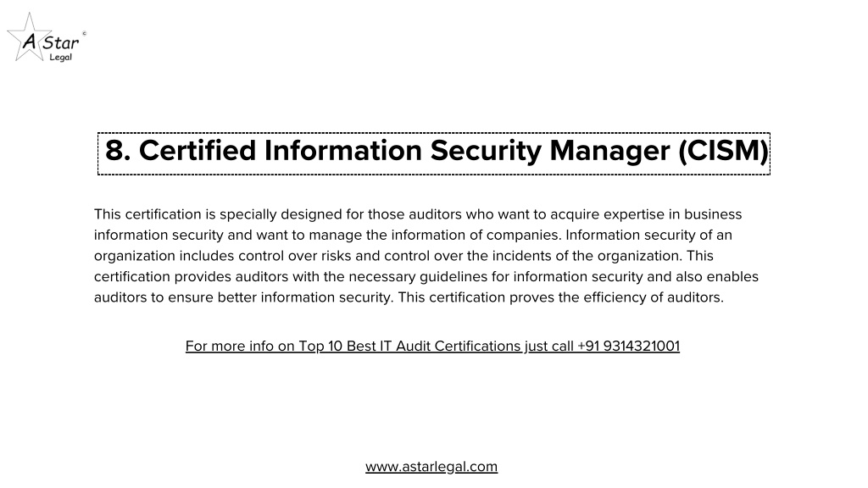
Task: Click the (CISM) abbreviation in the heading
Action: [x=724, y=151]
